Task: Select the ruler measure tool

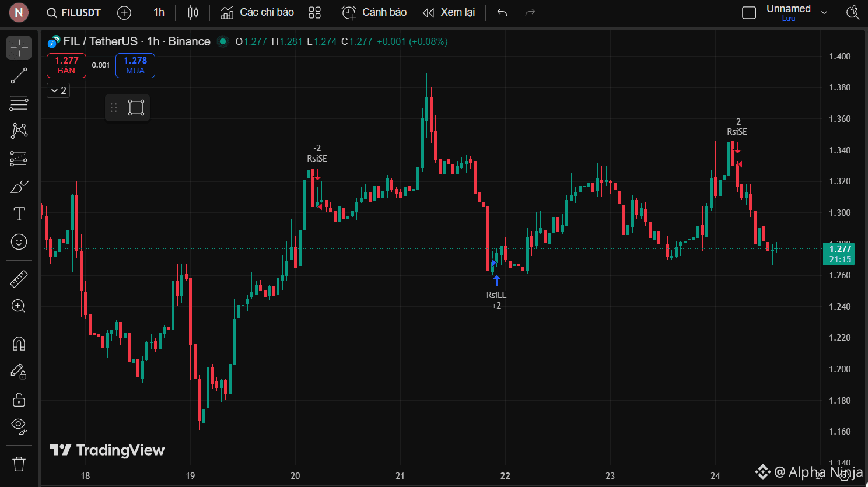Action: pyautogui.click(x=19, y=279)
